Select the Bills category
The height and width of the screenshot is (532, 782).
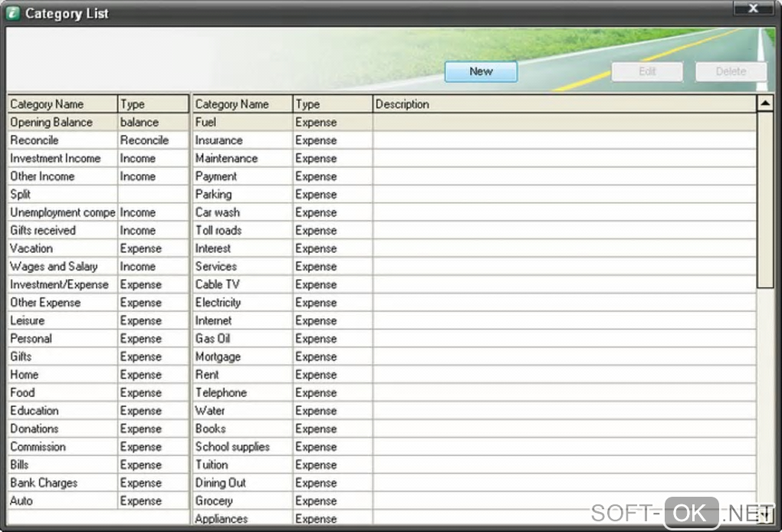[x=98, y=465]
